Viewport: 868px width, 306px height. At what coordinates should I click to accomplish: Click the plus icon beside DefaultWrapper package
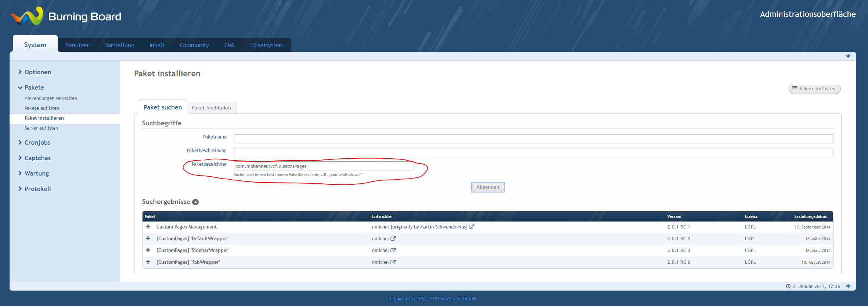tap(148, 238)
